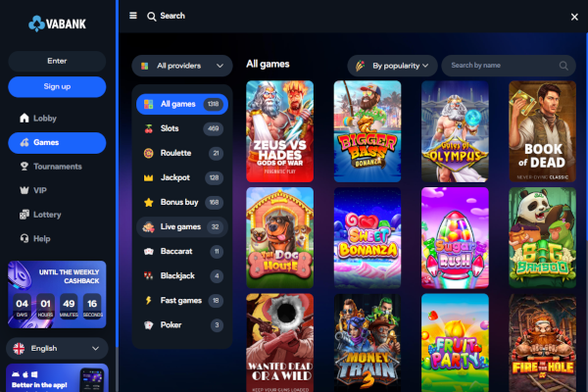Select the Slots category
This screenshot has width=588, height=392.
click(182, 128)
